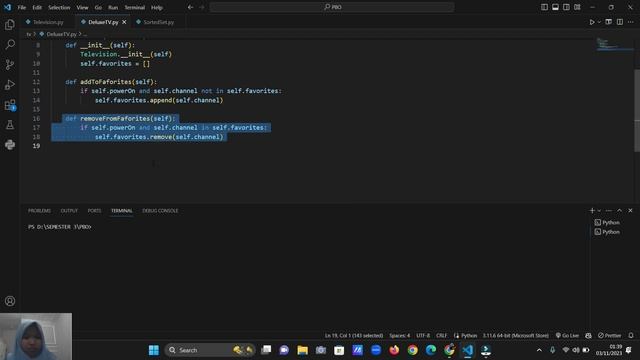Show hidden system tray icons
Screen dimensions: 640x360
539,350
